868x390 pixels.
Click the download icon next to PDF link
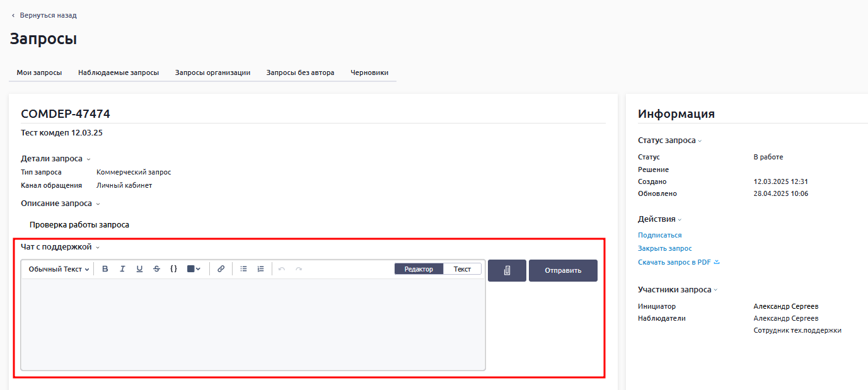pos(717,262)
